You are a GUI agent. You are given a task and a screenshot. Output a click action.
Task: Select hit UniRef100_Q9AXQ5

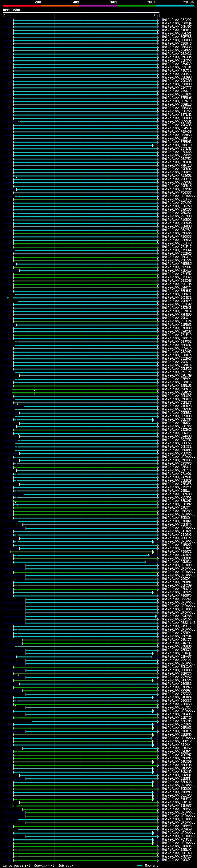pos(176,81)
